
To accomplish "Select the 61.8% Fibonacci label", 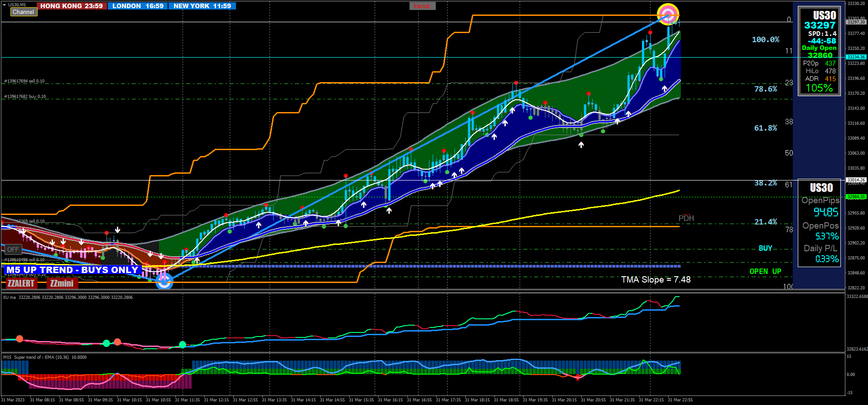I will pos(766,128).
